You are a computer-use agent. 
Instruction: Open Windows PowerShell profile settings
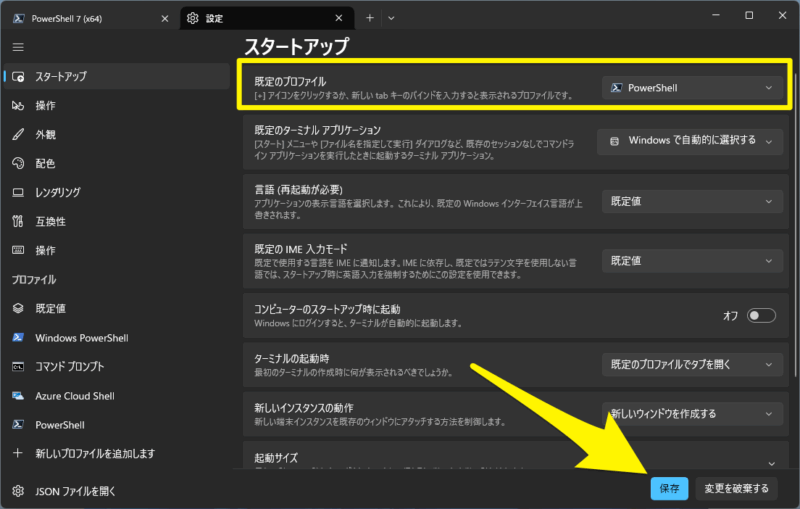pyautogui.click(x=116, y=338)
